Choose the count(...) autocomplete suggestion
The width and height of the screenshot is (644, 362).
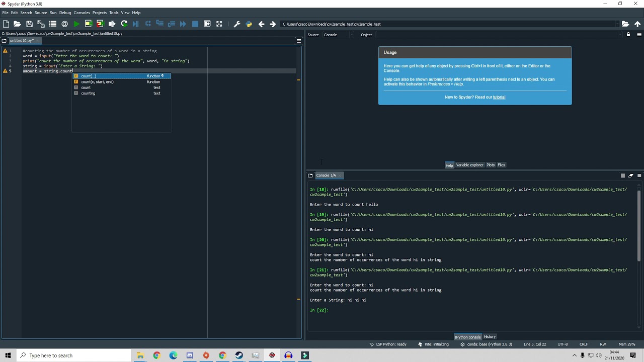(x=121, y=76)
